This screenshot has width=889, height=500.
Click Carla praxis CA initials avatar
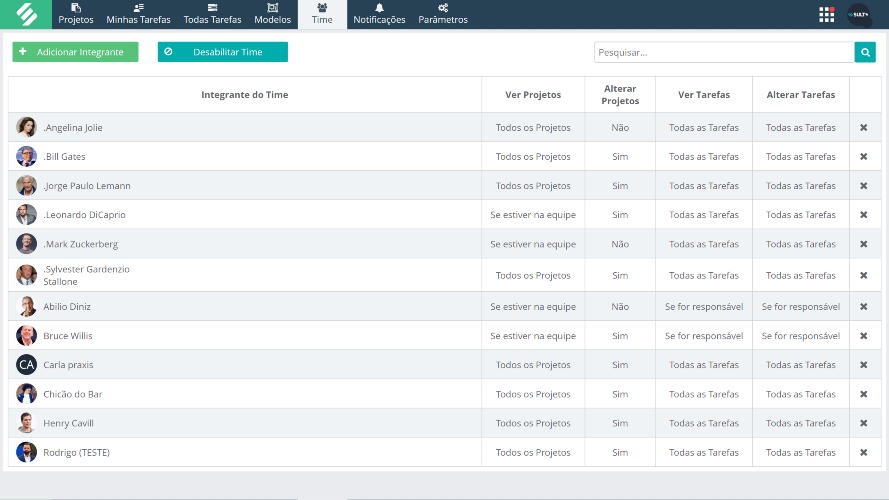(x=26, y=365)
